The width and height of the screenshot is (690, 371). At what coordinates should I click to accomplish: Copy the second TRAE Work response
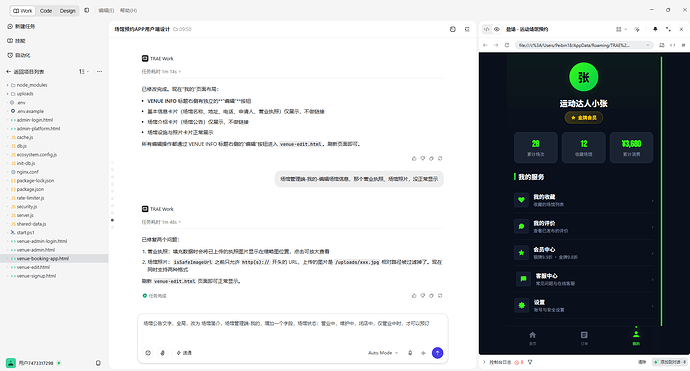(431, 296)
